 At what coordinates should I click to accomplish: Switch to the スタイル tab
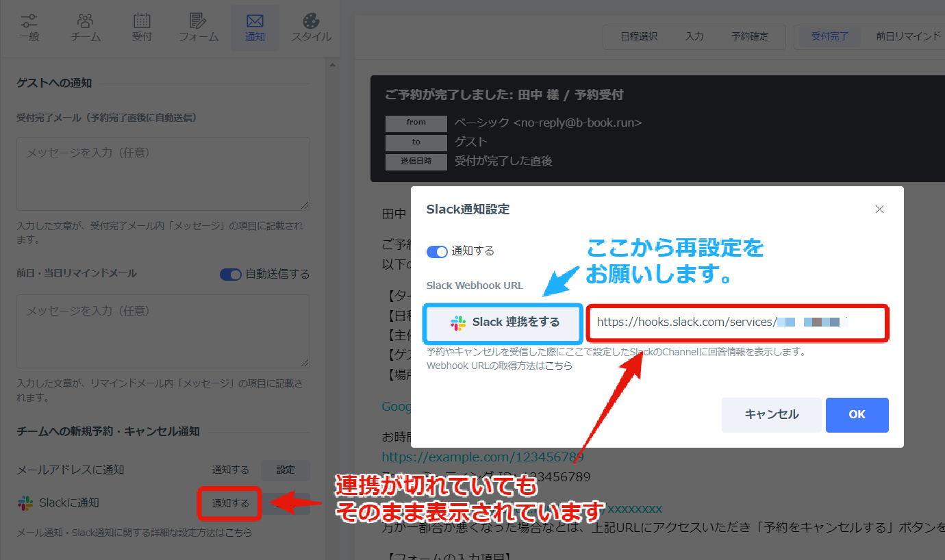tap(312, 27)
